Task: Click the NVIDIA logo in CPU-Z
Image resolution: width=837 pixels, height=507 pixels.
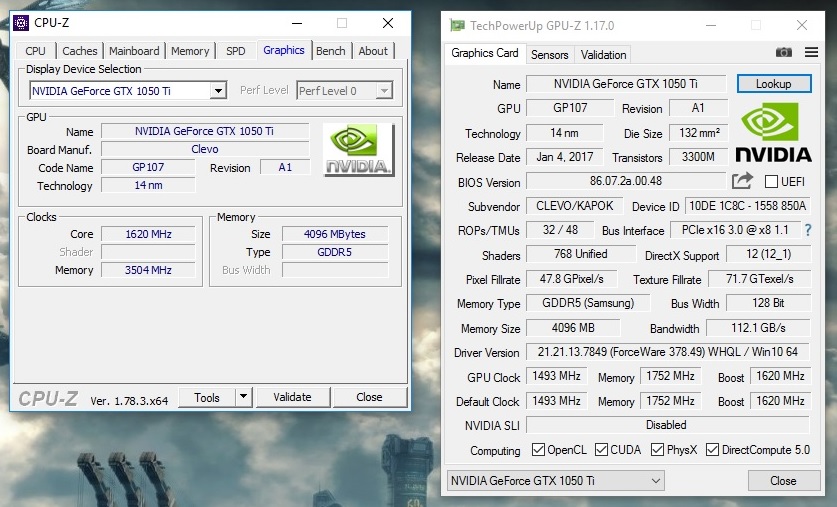Action: tap(359, 150)
